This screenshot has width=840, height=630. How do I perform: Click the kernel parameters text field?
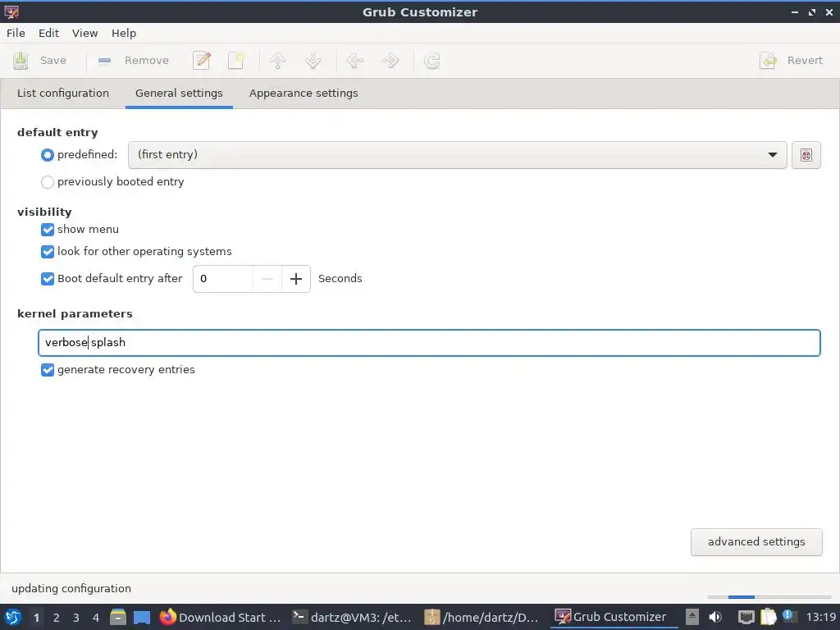(x=429, y=342)
